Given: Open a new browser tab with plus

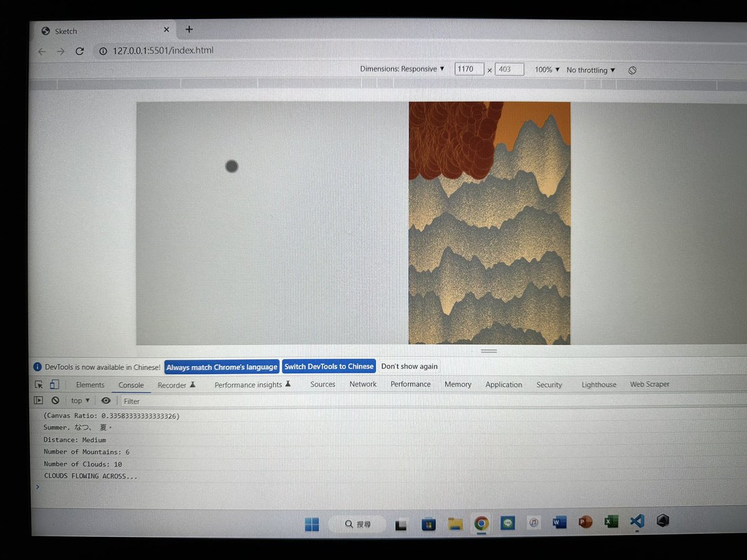Looking at the screenshot, I should pyautogui.click(x=189, y=29).
